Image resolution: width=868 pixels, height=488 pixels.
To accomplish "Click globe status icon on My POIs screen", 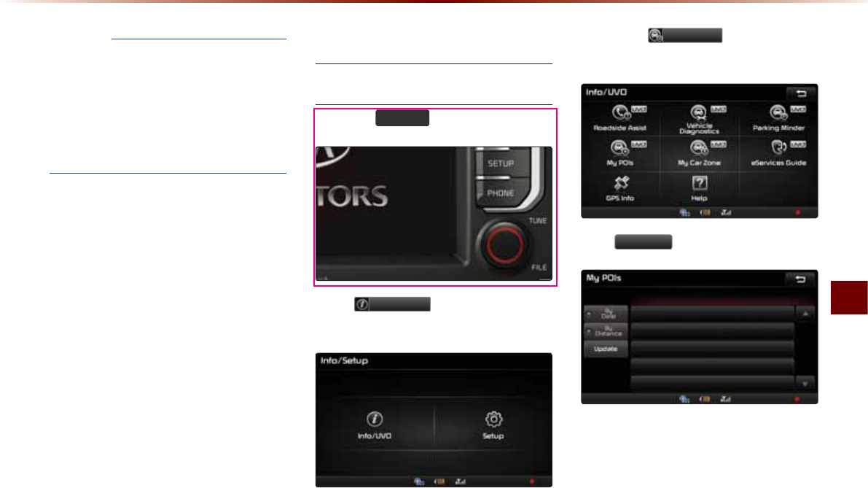I will pos(685,399).
